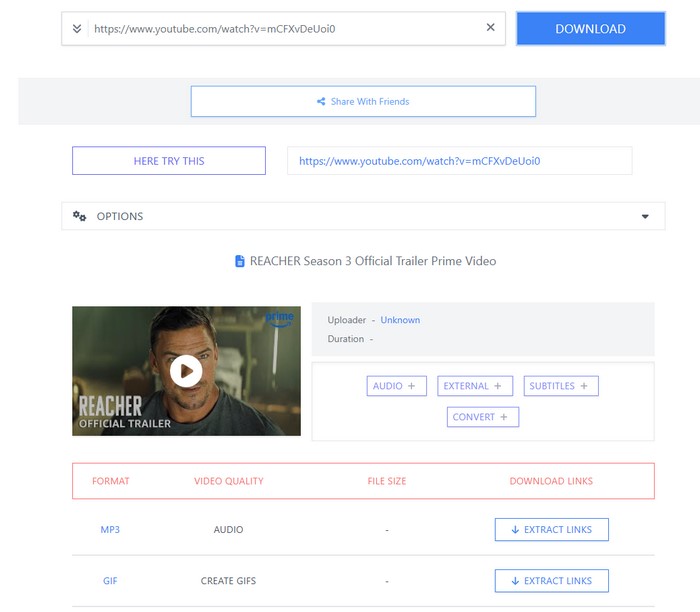The width and height of the screenshot is (700, 612).
Task: Click the FILE SIZE column header
Action: click(x=387, y=481)
